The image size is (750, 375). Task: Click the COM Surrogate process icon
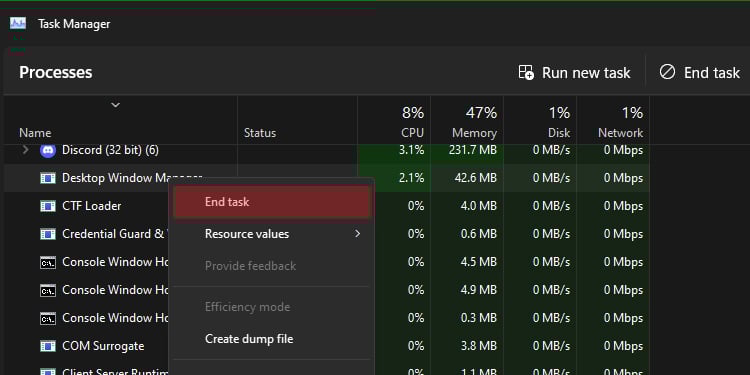[x=47, y=346]
